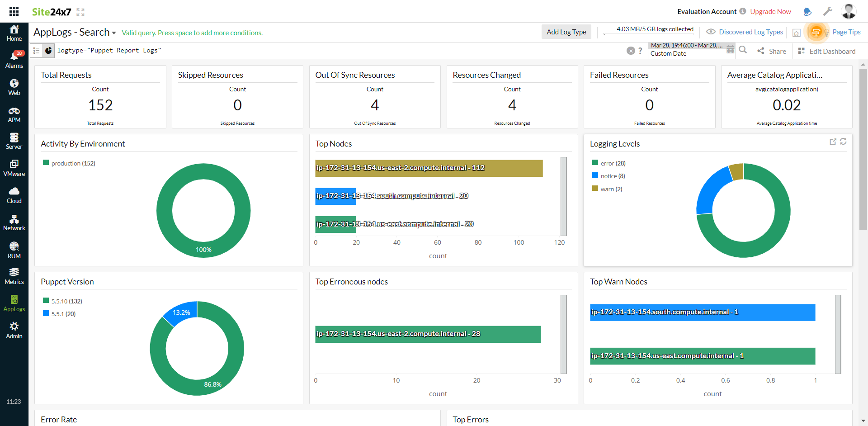The width and height of the screenshot is (868, 426).
Task: Switch to pie chart view beside query bar
Action: pyautogui.click(x=48, y=50)
